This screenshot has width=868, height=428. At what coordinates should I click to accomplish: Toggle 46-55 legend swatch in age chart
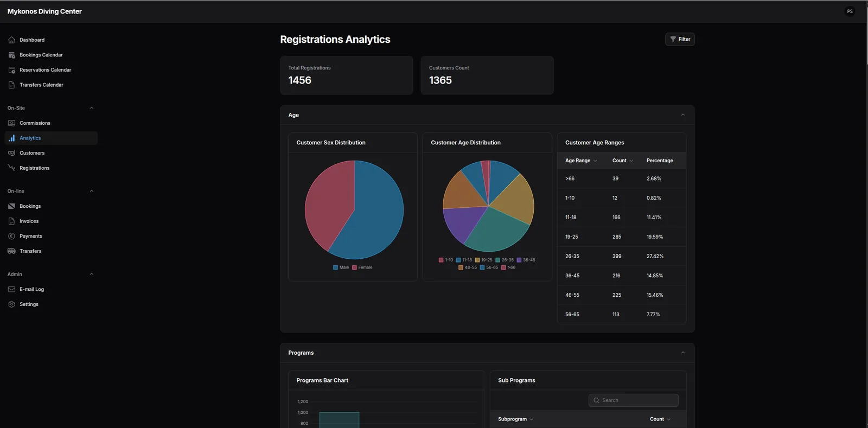coord(461,267)
